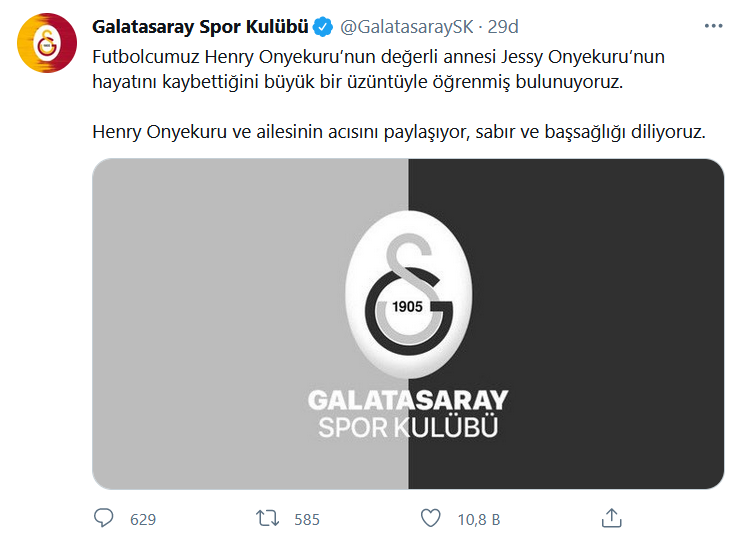742x544 pixels.
Task: Click the 1905 crest in image
Action: 409,294
